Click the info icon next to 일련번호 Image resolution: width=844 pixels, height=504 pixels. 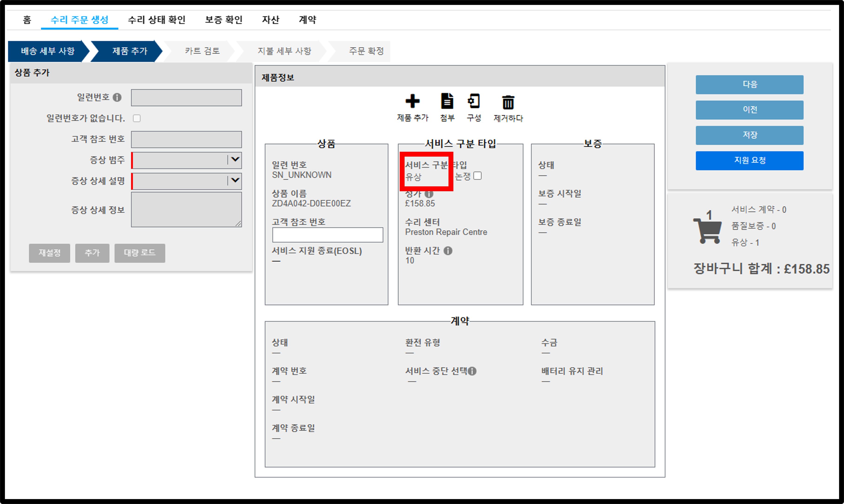tap(117, 97)
